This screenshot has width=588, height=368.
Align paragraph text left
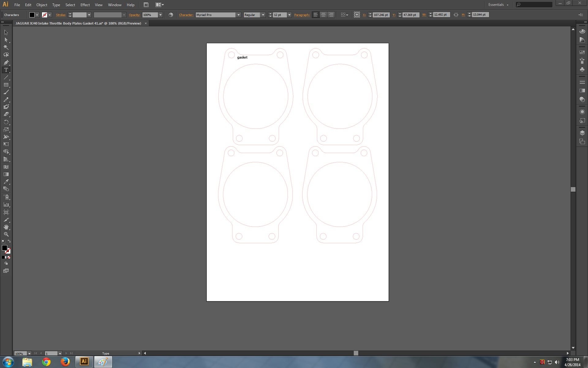[x=315, y=15]
